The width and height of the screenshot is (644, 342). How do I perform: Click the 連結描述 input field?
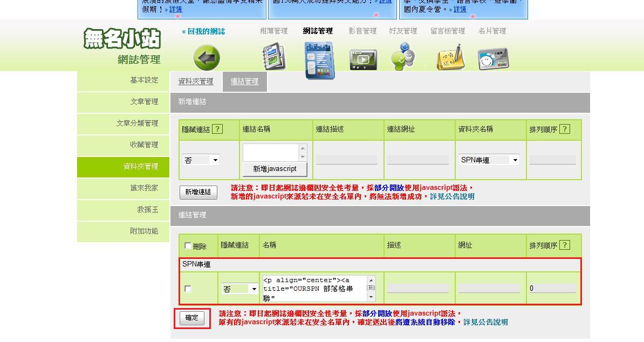(x=347, y=160)
